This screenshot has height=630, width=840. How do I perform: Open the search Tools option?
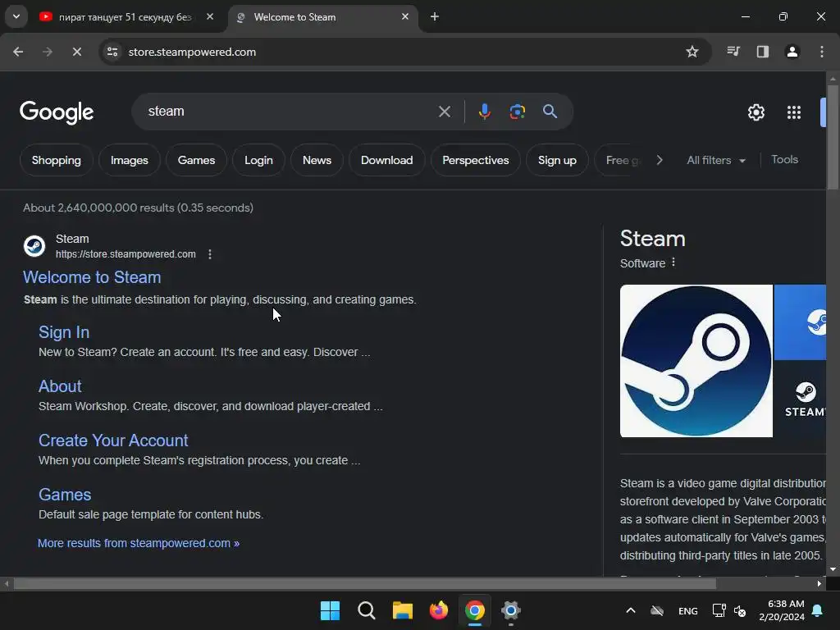784,160
